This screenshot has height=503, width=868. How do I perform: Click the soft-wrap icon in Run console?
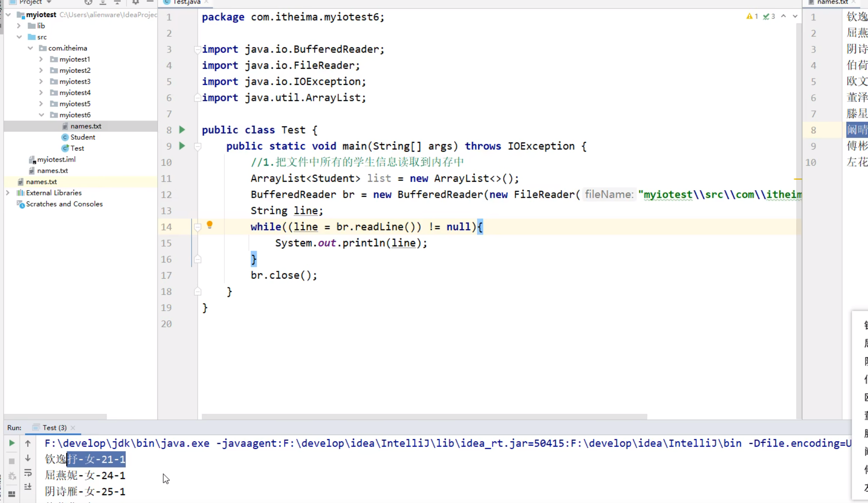pyautogui.click(x=28, y=473)
